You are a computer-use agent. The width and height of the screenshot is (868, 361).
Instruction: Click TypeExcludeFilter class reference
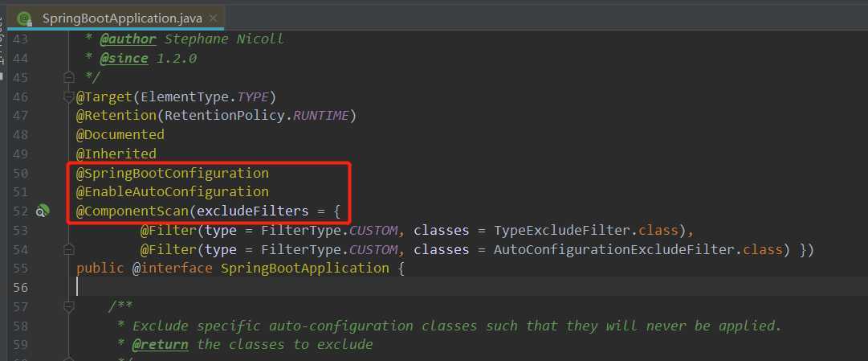(x=563, y=230)
